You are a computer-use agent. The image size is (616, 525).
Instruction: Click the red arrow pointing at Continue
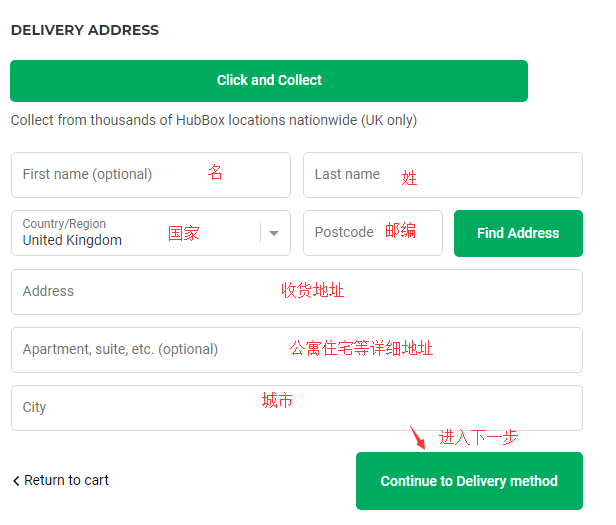pos(419,437)
